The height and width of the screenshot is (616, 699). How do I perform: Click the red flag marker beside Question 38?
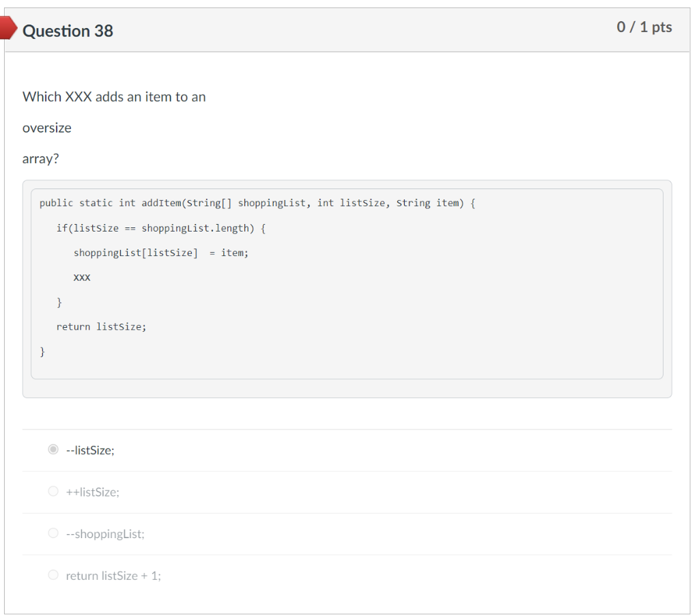[8, 27]
